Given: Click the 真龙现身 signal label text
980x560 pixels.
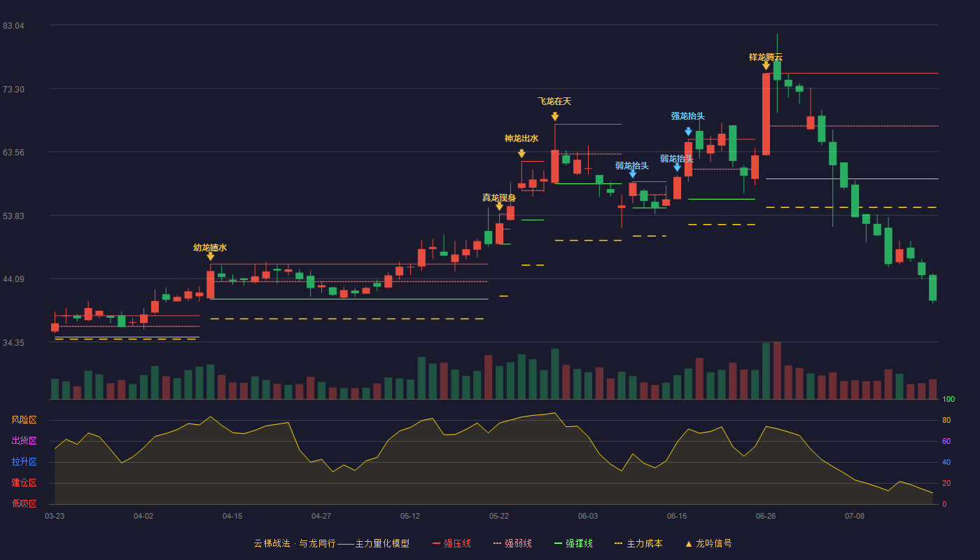Looking at the screenshot, I should pyautogui.click(x=499, y=197).
